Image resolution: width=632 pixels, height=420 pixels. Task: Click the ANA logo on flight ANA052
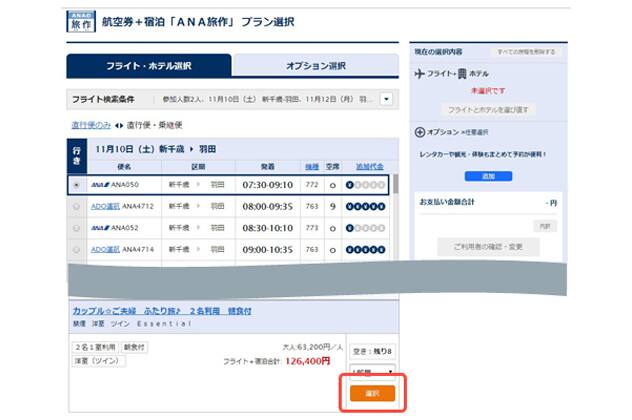pos(98,227)
